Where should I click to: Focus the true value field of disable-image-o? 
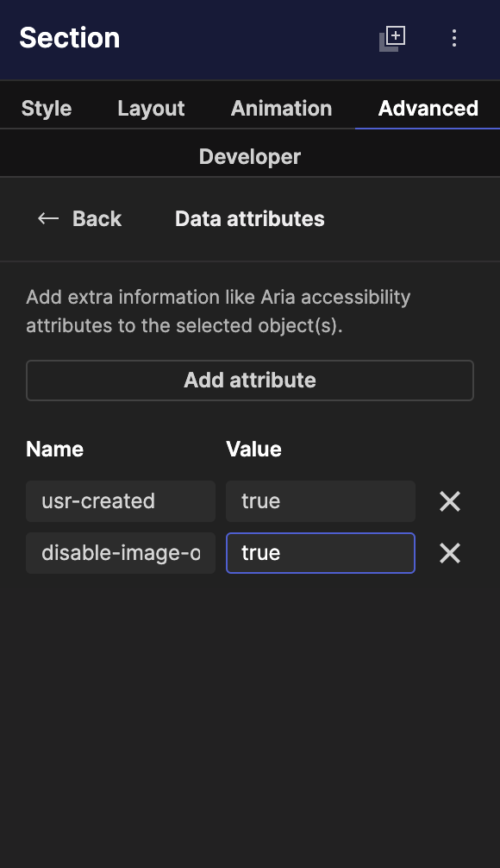pos(320,553)
